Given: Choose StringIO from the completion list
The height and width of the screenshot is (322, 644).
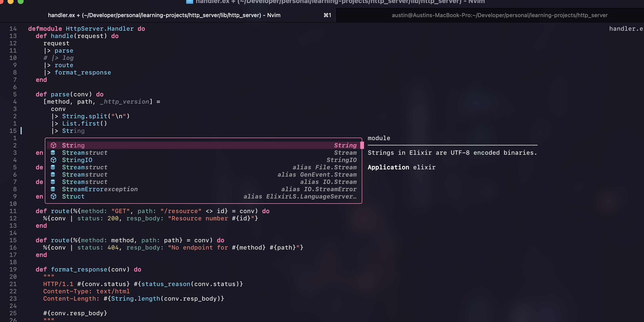Looking at the screenshot, I should pos(203,160).
